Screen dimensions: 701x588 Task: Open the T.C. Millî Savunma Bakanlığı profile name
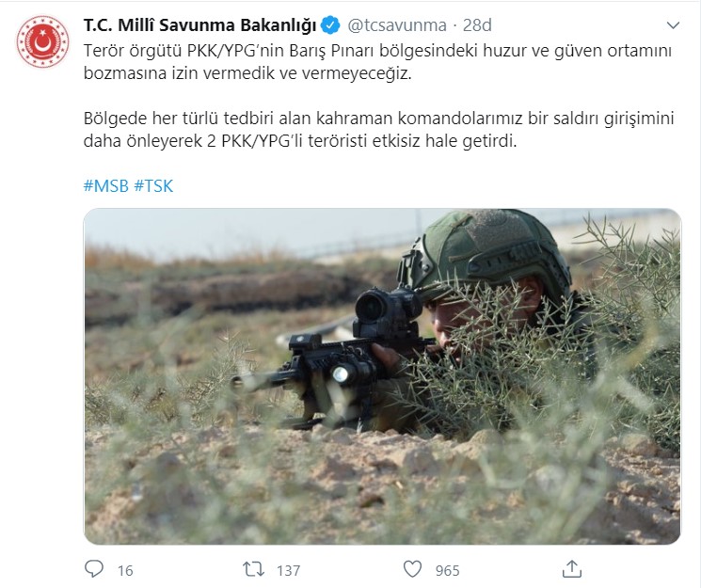click(199, 25)
